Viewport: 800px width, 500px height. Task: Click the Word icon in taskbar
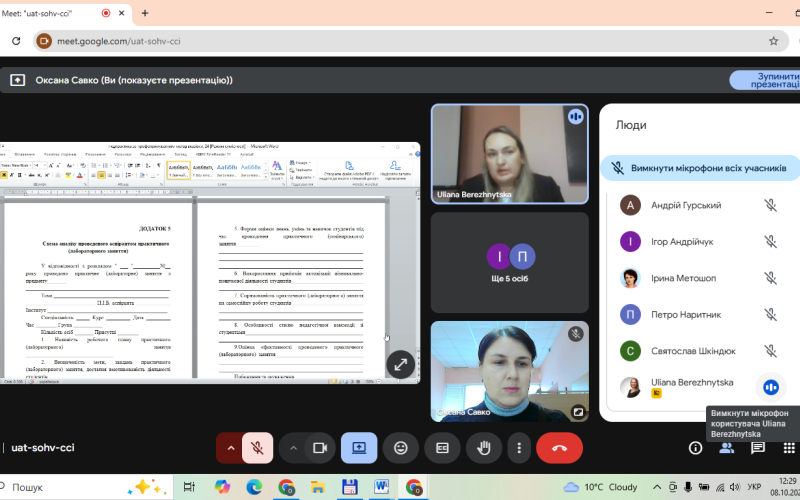[x=381, y=487]
